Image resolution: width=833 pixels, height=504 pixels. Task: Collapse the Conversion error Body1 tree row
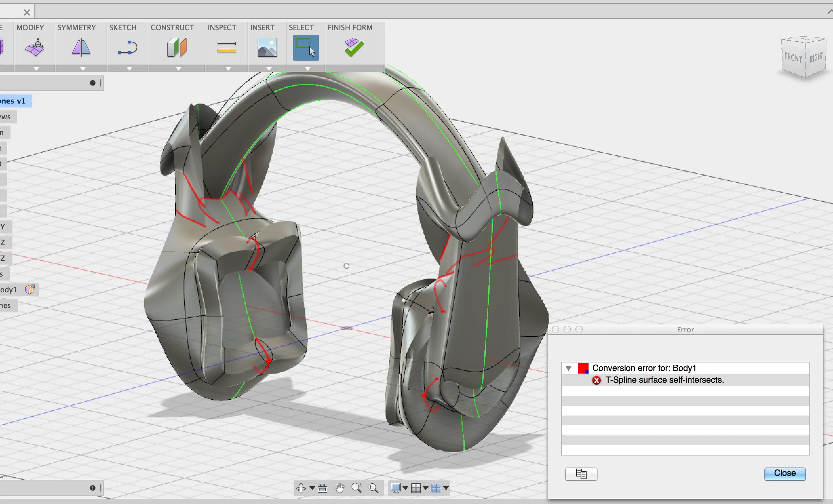[x=568, y=368]
